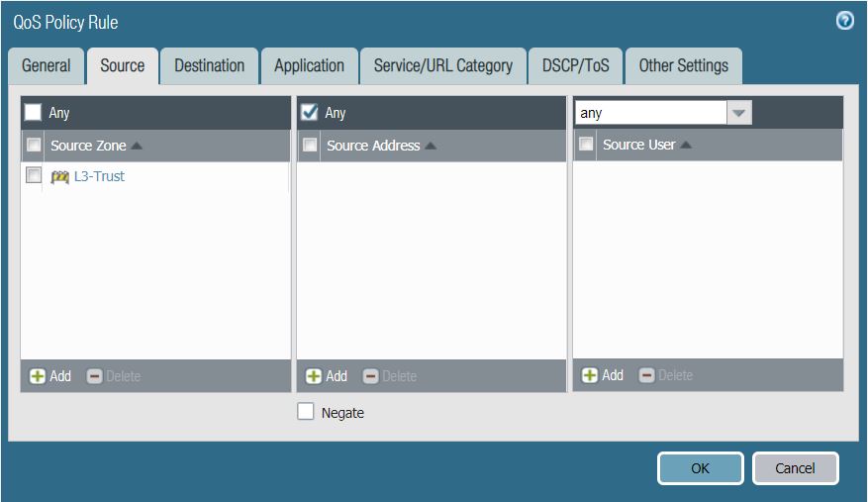Screen dimensions: 868x502
Task: Click the OK button
Action: (x=701, y=468)
